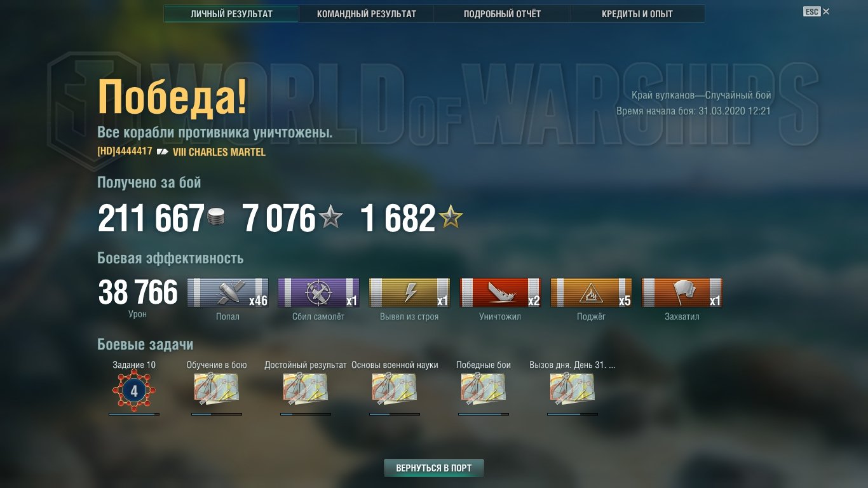Click the Вернуться в порт button
This screenshot has width=868, height=488.
pyautogui.click(x=434, y=468)
